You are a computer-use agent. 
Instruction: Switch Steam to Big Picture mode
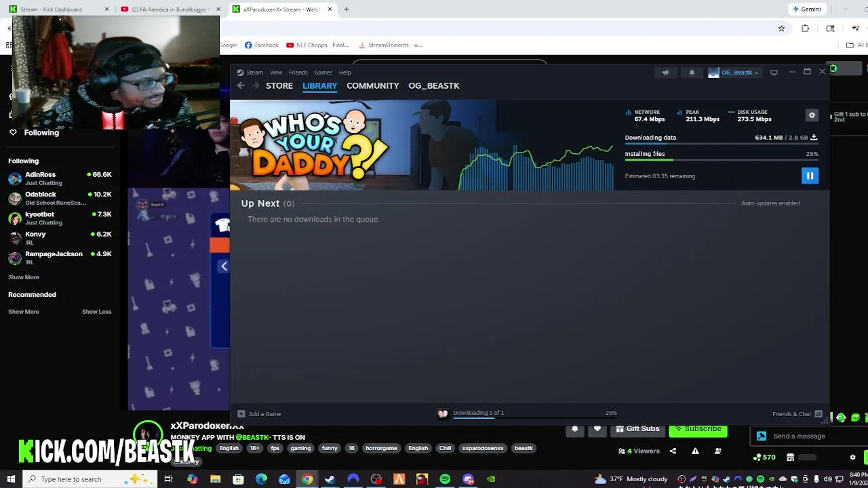774,73
